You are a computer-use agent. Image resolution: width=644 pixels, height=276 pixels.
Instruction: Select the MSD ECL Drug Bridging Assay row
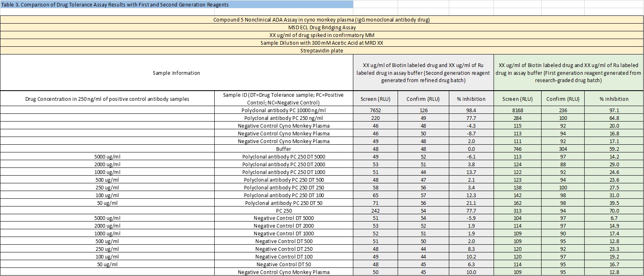(322, 28)
